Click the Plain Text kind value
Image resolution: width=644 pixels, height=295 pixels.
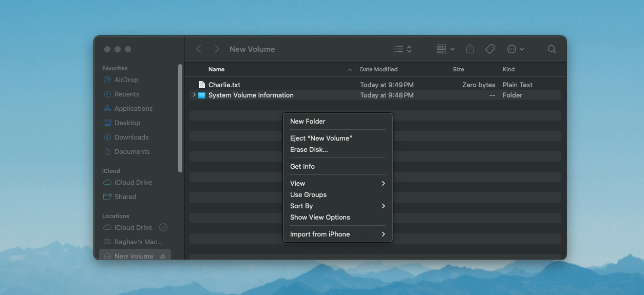[518, 85]
